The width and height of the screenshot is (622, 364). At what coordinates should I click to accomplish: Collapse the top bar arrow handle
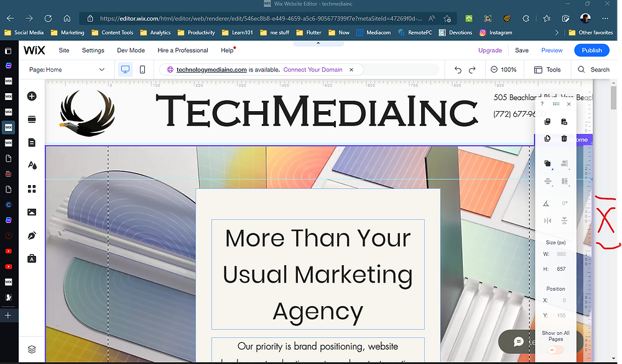tap(318, 43)
